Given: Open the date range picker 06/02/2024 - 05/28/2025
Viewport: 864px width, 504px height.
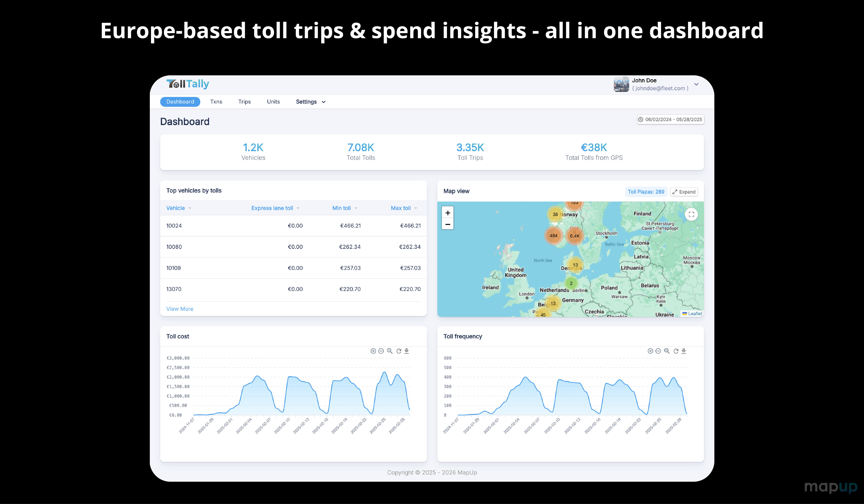Looking at the screenshot, I should pos(670,119).
